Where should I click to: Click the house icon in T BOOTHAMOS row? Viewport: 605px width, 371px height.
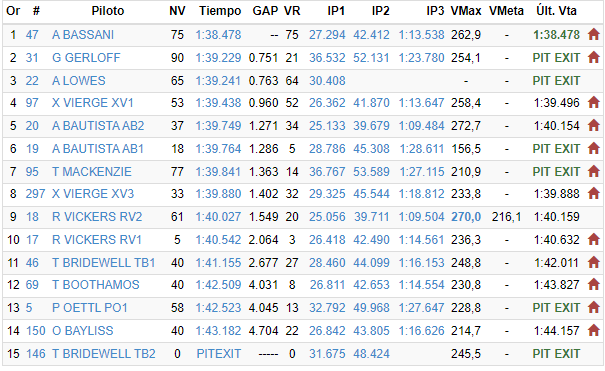point(593,285)
